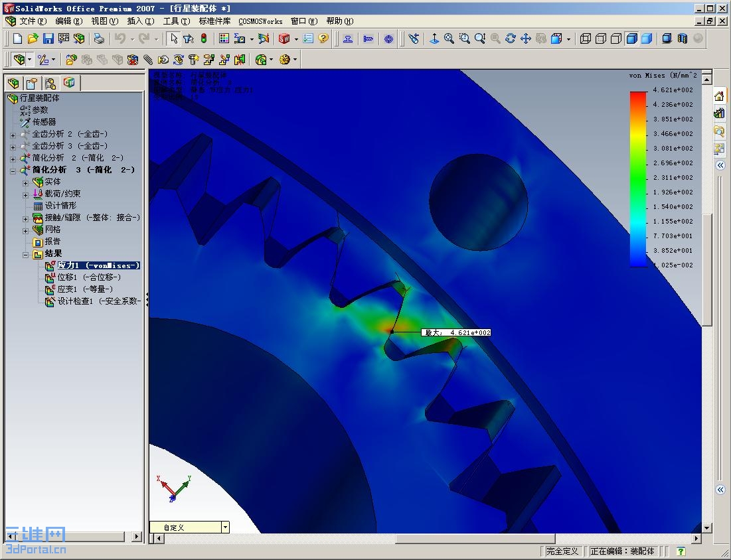This screenshot has width=731, height=560.
Task: Select the 位移1 (-合位移-) result
Action: [88, 277]
